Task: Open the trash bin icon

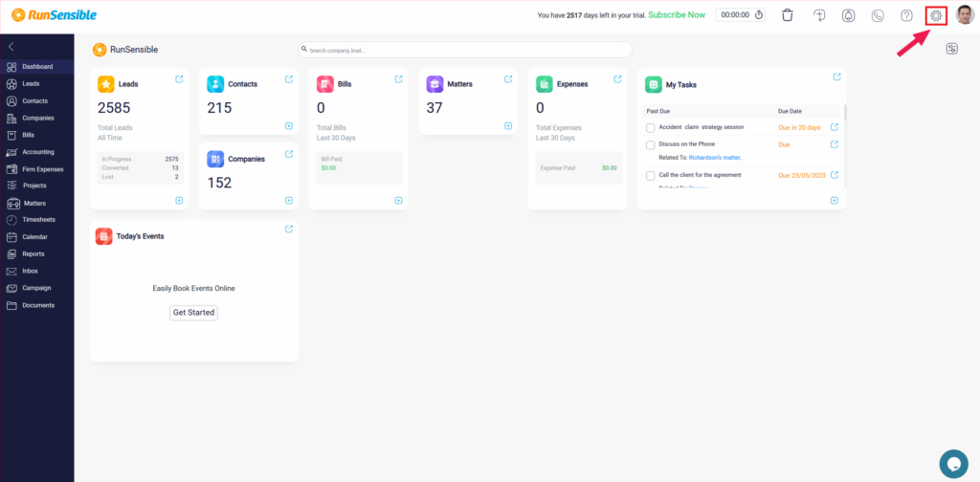Action: pos(788,15)
